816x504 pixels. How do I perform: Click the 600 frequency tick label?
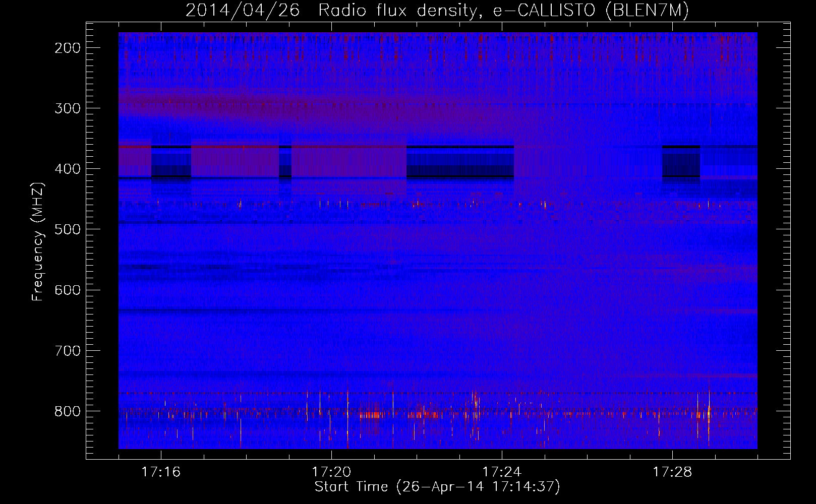coord(68,290)
